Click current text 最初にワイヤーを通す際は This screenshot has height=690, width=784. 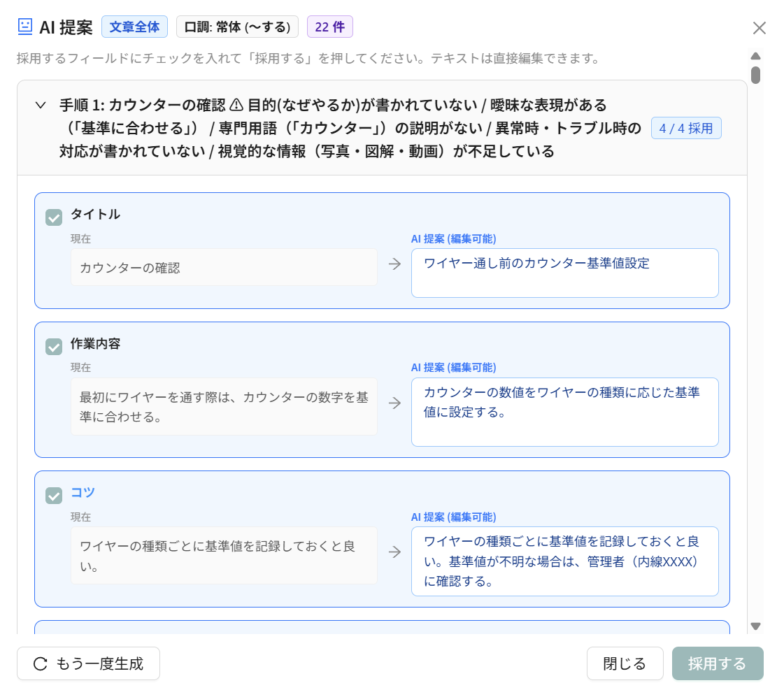tap(224, 407)
